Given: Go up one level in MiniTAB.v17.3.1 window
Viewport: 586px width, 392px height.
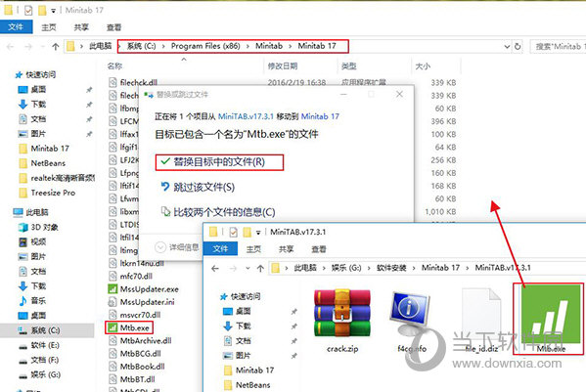Looking at the screenshot, I should point(260,268).
